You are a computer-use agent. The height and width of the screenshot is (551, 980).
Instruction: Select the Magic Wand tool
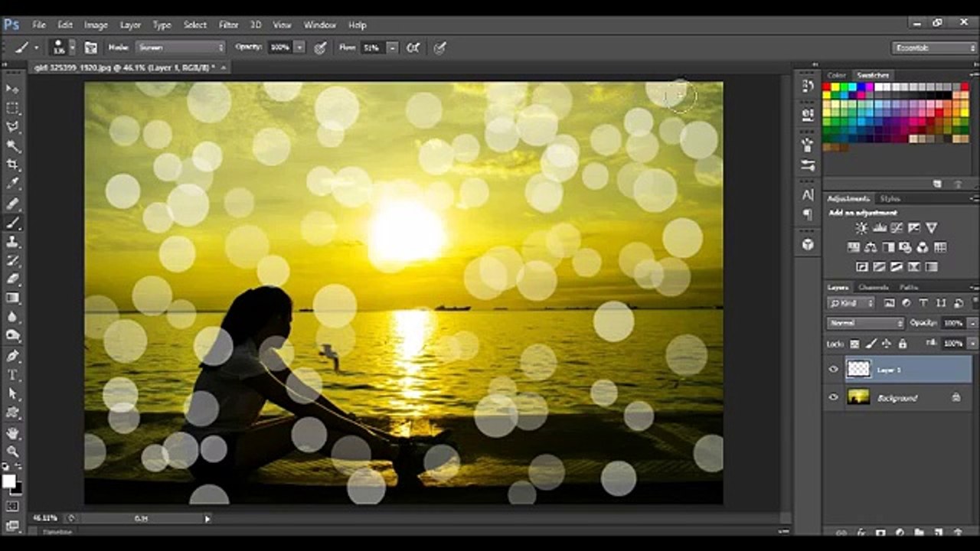pos(13,146)
